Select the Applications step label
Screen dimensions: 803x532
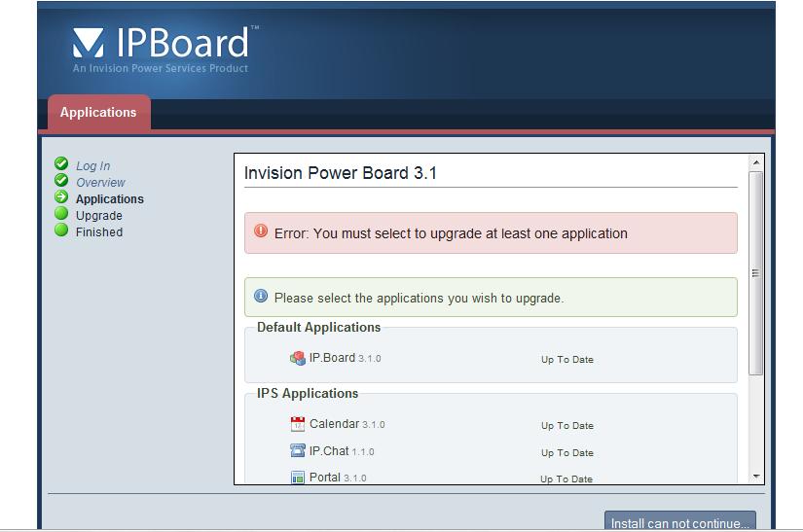[x=110, y=199]
